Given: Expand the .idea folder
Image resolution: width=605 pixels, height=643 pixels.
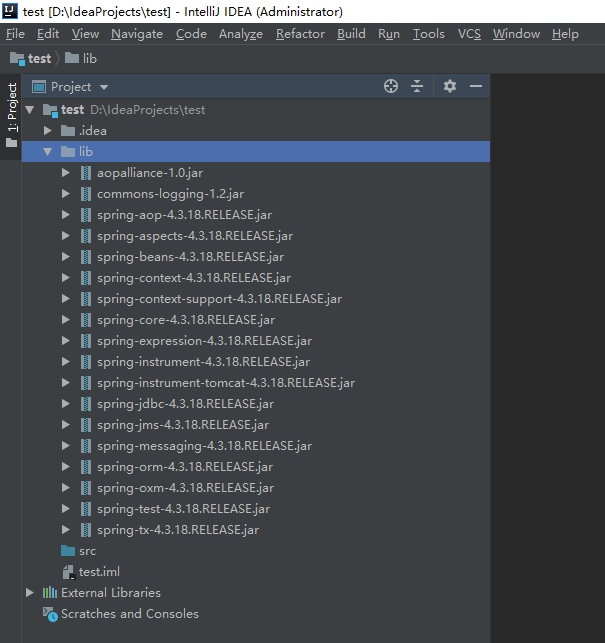Looking at the screenshot, I should 48,131.
